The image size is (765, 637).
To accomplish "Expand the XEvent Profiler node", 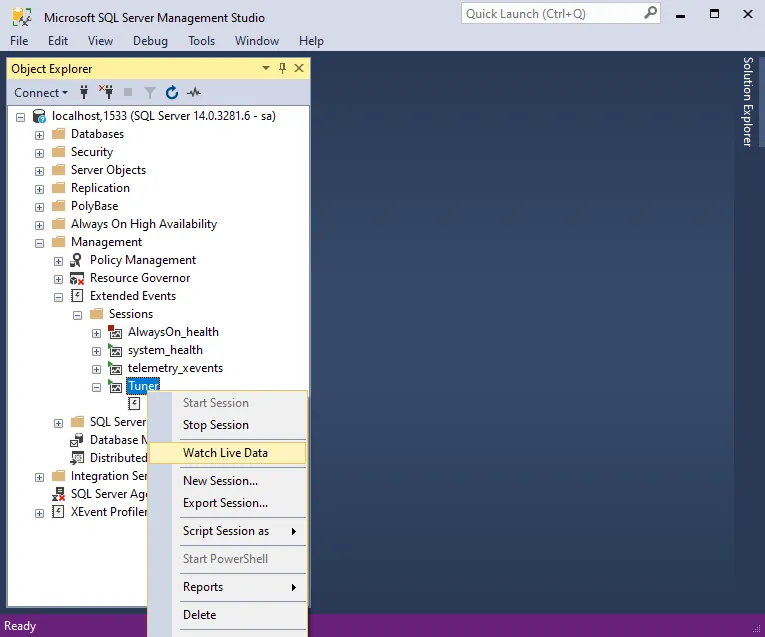I will pos(40,513).
